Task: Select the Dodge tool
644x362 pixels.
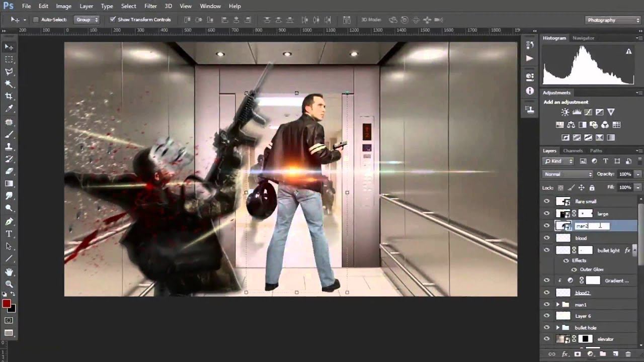Action: pyautogui.click(x=9, y=208)
